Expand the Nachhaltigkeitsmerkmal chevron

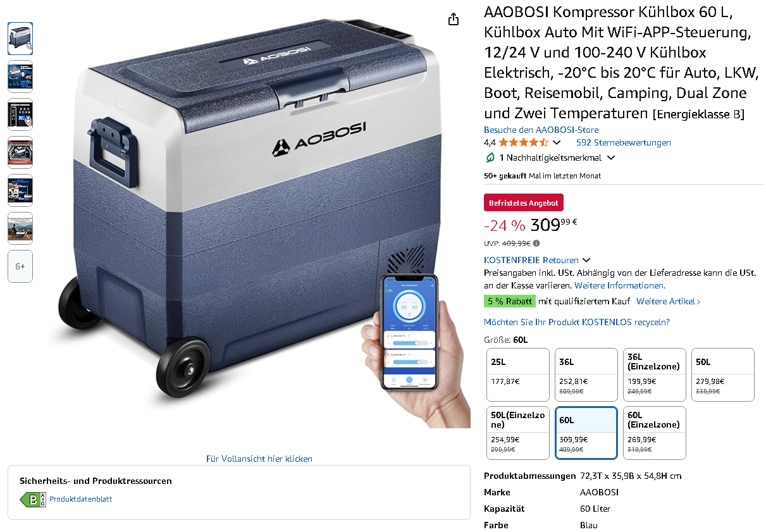[x=610, y=158]
